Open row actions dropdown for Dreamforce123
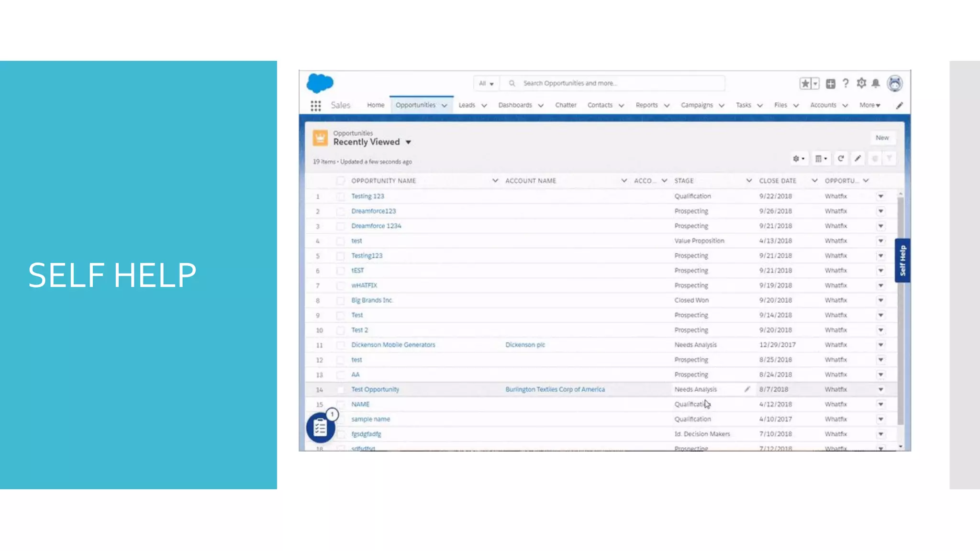980x551 pixels. [x=880, y=211]
